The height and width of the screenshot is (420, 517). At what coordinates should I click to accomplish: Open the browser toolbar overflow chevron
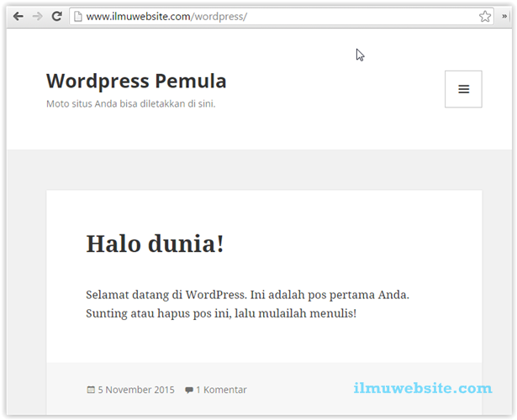(x=504, y=16)
